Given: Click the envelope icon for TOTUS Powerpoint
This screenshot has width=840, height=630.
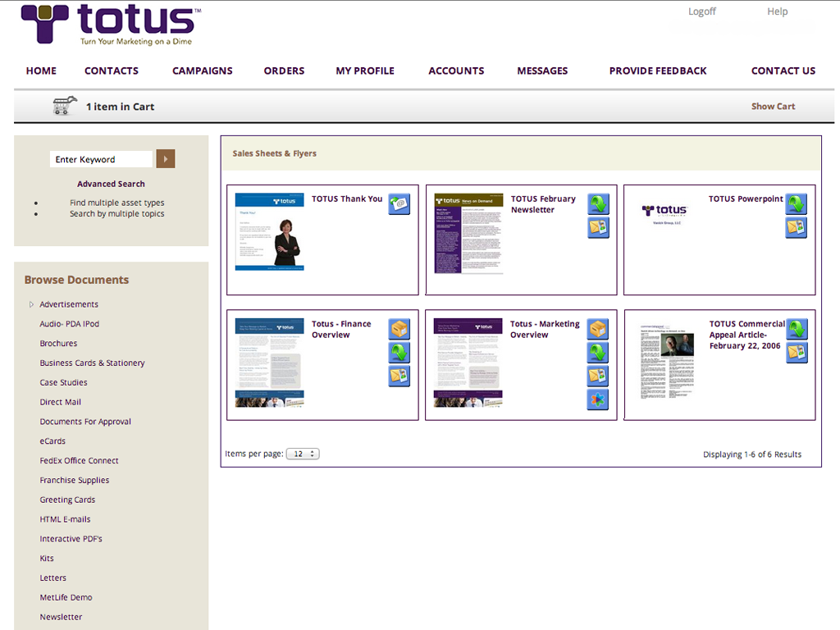Looking at the screenshot, I should point(796,227).
